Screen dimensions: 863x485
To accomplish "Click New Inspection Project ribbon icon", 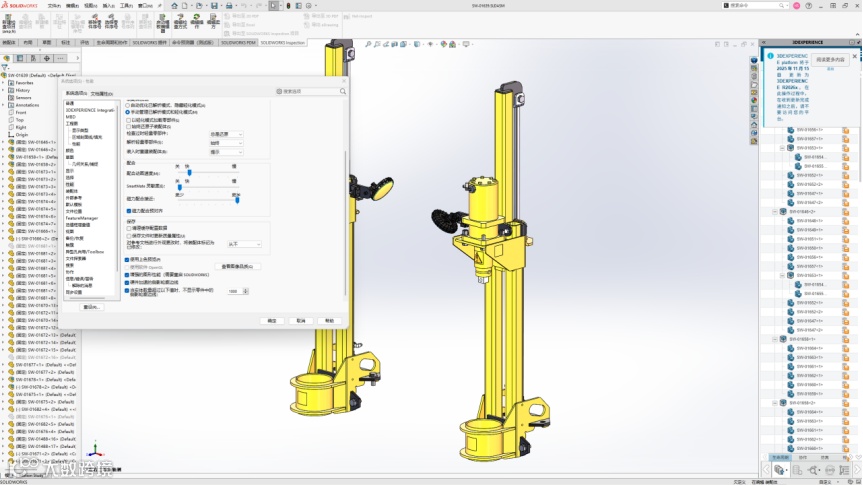I will [9, 22].
